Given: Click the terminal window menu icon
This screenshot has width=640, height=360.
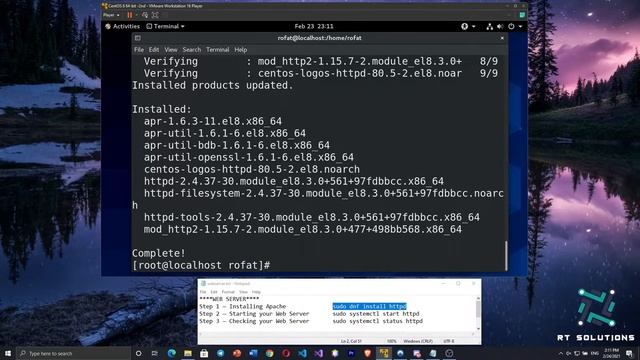Looking at the screenshot, I should [138, 38].
